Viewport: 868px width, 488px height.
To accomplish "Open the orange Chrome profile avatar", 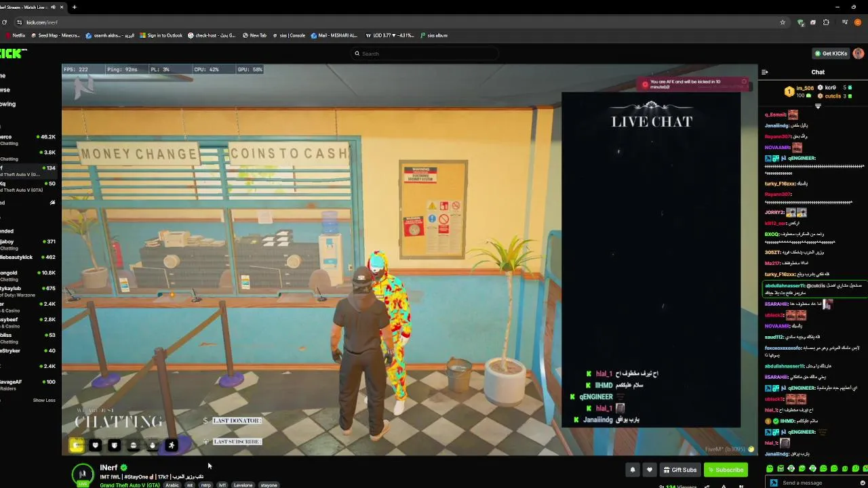I will pos(858,22).
